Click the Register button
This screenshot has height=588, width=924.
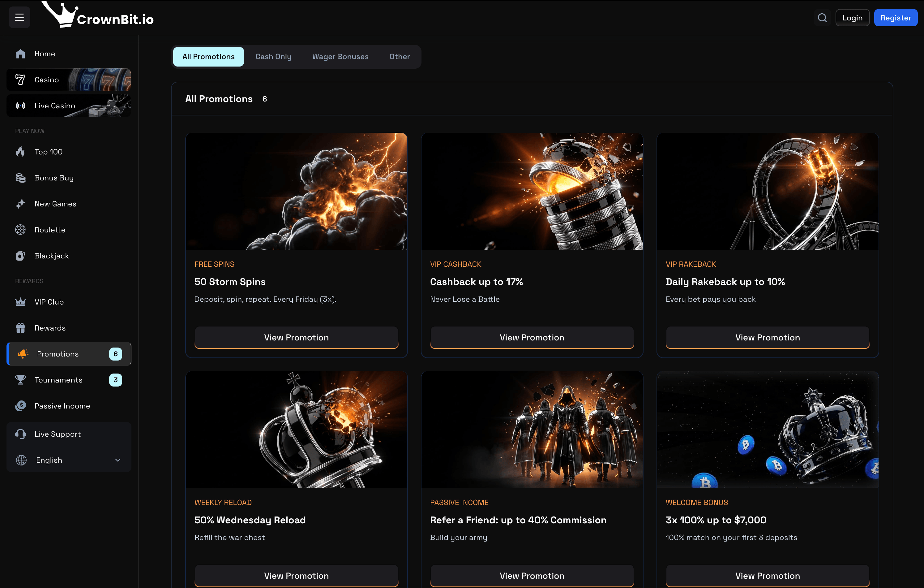click(x=895, y=18)
